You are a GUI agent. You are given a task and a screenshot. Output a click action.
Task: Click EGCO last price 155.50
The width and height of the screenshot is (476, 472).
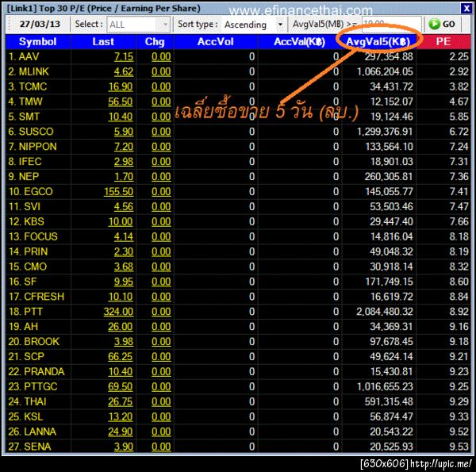119,191
